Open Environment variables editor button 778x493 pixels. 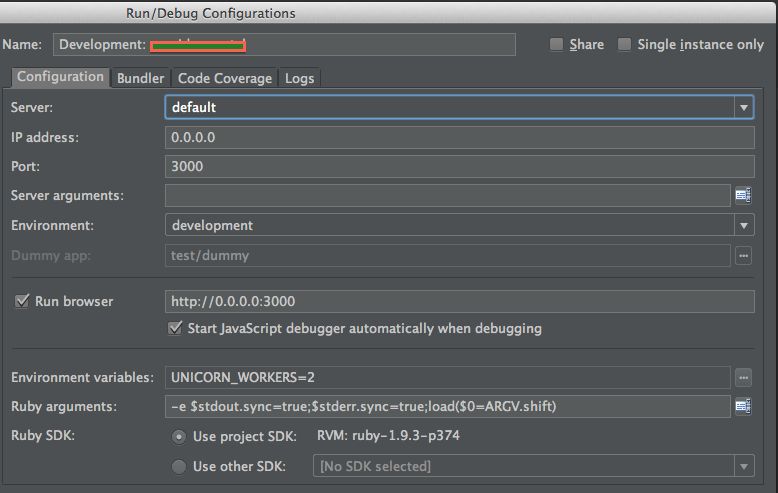coord(743,377)
